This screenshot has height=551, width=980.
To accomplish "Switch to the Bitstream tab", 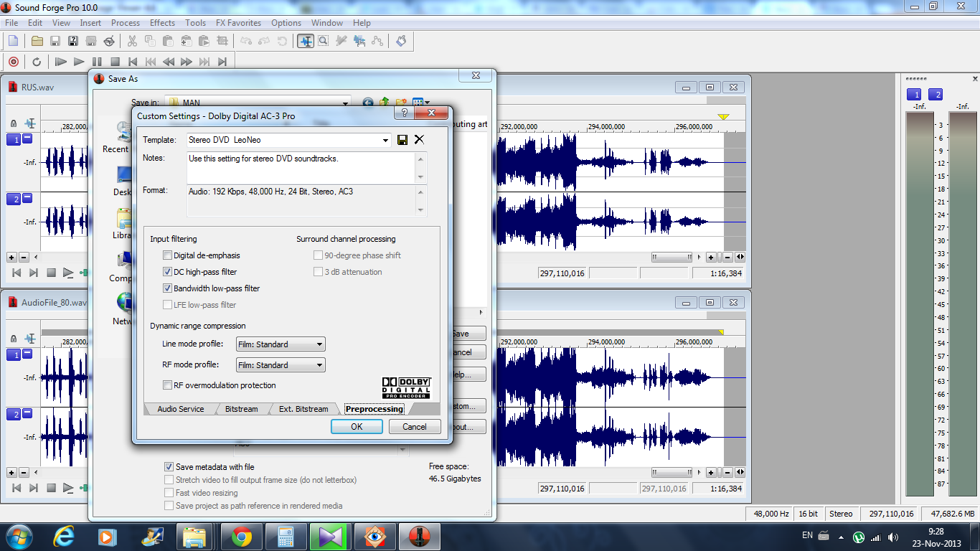I will click(242, 409).
